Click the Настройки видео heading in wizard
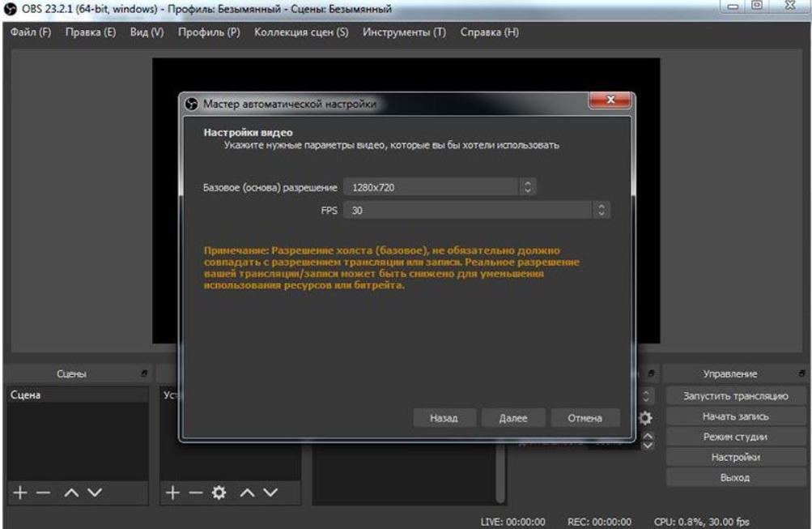 click(x=248, y=132)
